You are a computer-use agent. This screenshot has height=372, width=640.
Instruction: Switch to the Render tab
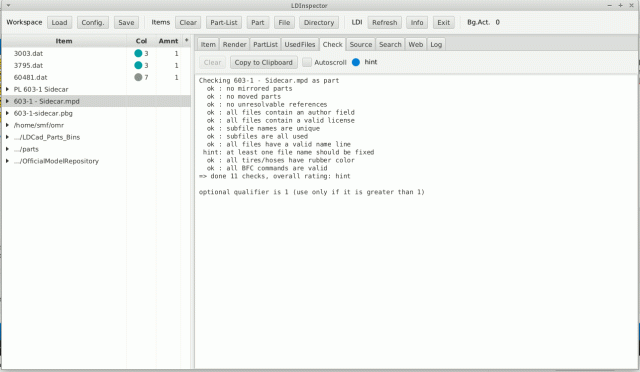coord(234,45)
